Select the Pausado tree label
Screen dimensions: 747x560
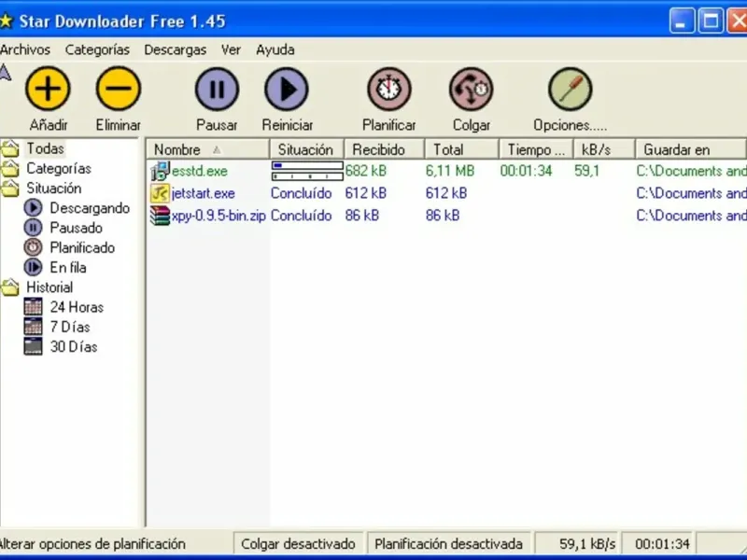(x=77, y=228)
